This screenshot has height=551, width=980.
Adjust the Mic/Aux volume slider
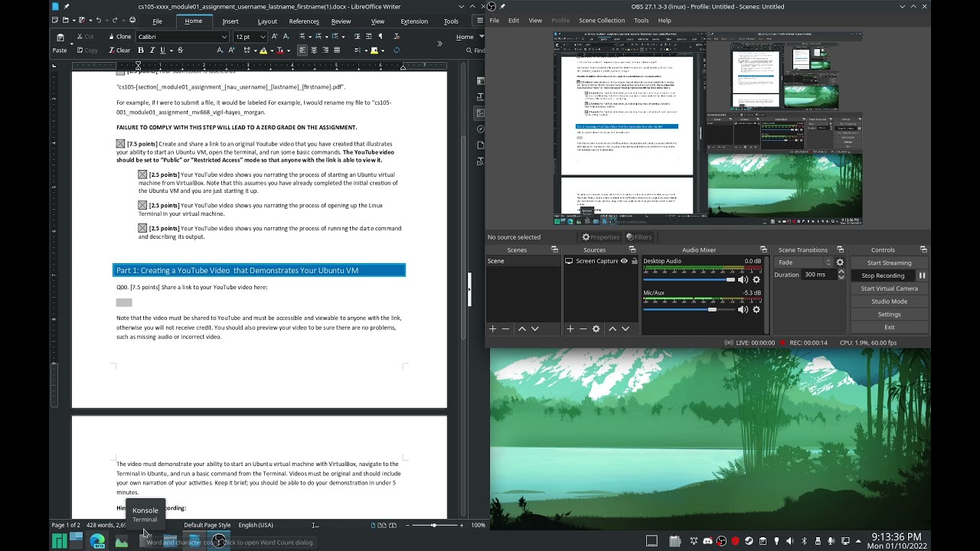689,310
